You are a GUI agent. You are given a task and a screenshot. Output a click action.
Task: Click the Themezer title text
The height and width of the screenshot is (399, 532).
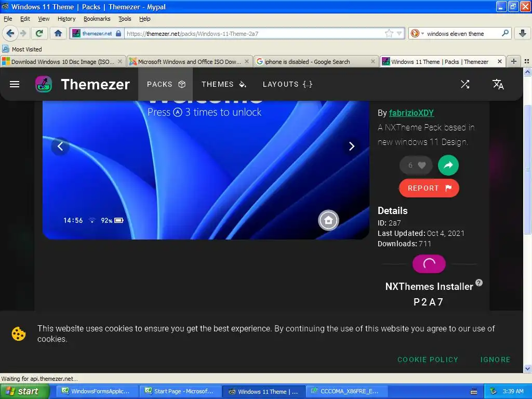tap(96, 84)
